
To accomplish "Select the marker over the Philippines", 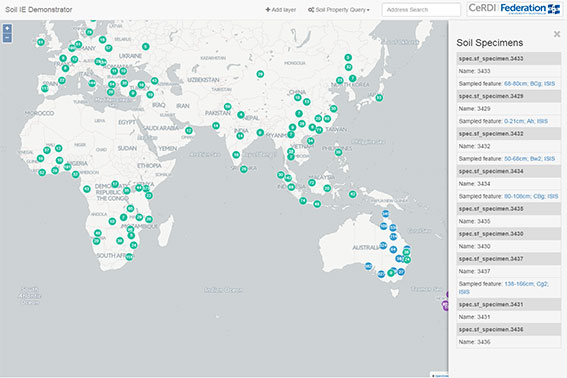I will click(338, 152).
